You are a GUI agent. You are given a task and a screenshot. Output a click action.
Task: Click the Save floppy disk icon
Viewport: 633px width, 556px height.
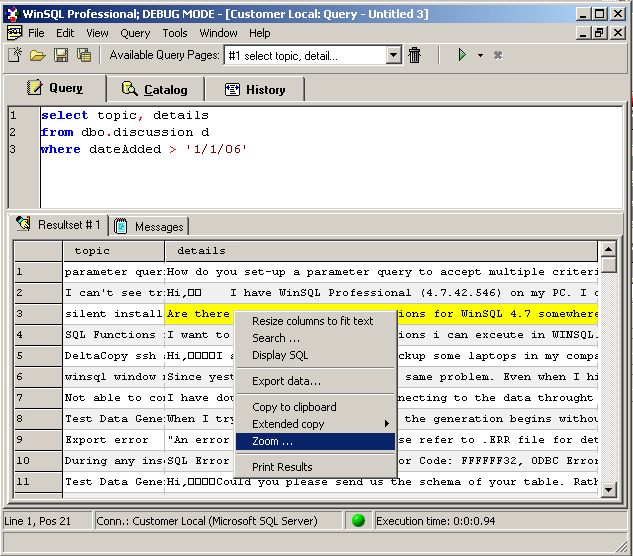[x=61, y=55]
